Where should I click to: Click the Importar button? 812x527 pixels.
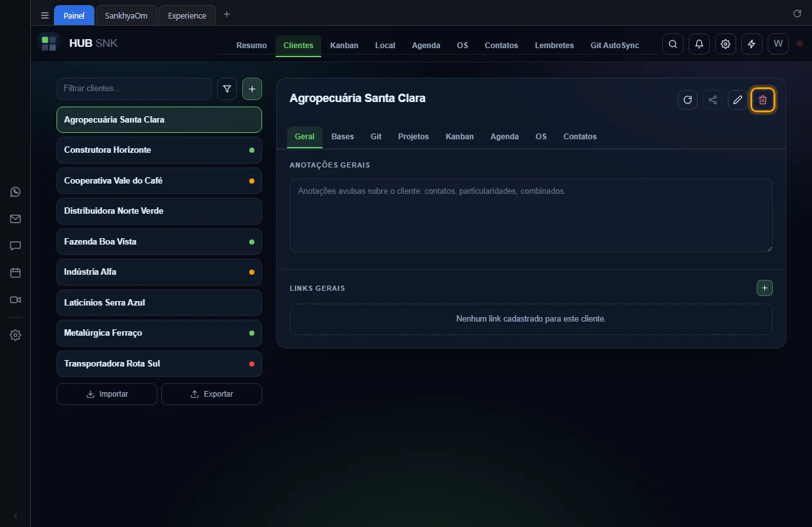coord(107,394)
